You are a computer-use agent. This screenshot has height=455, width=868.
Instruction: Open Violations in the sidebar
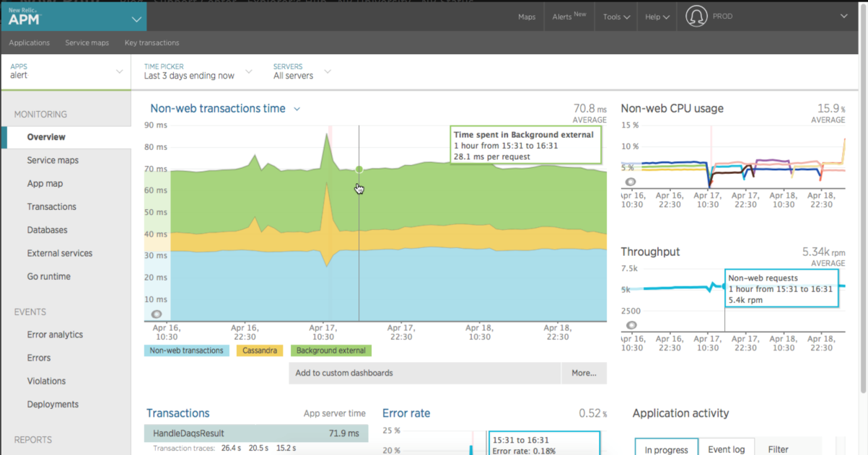click(x=46, y=381)
